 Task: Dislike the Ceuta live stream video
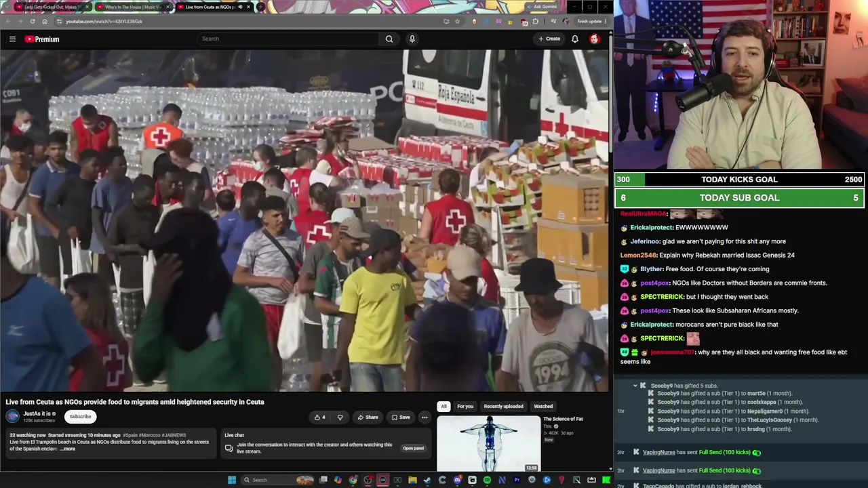(340, 418)
